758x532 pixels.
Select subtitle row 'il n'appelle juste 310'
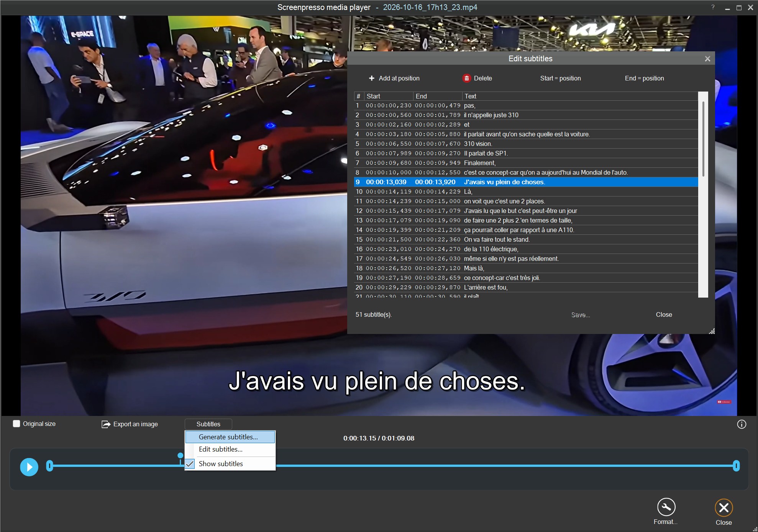[x=526, y=115]
